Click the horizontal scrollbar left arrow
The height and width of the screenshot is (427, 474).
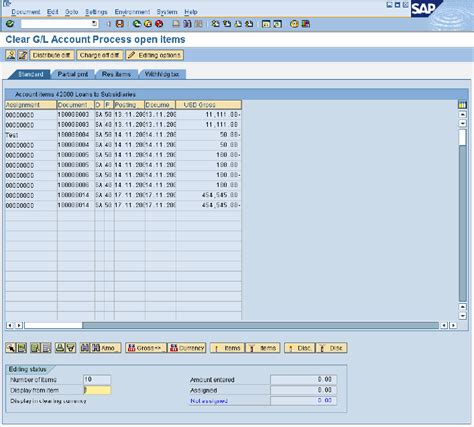[x=10, y=325]
